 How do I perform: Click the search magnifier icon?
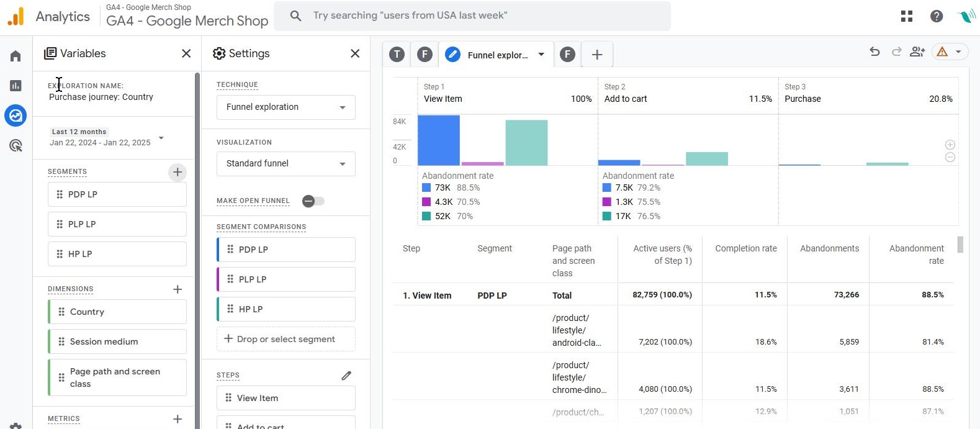pyautogui.click(x=296, y=16)
